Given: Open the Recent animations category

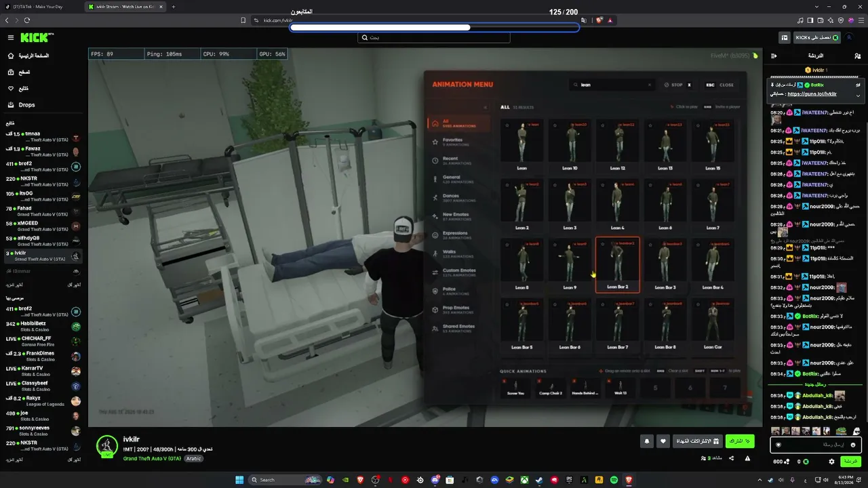Looking at the screenshot, I should click(x=459, y=161).
